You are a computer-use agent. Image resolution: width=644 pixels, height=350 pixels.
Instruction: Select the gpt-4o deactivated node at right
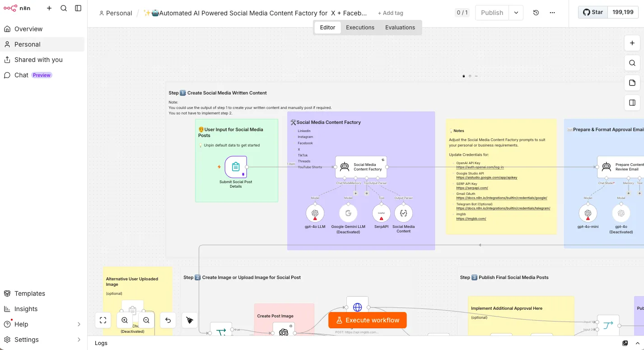tap(621, 213)
